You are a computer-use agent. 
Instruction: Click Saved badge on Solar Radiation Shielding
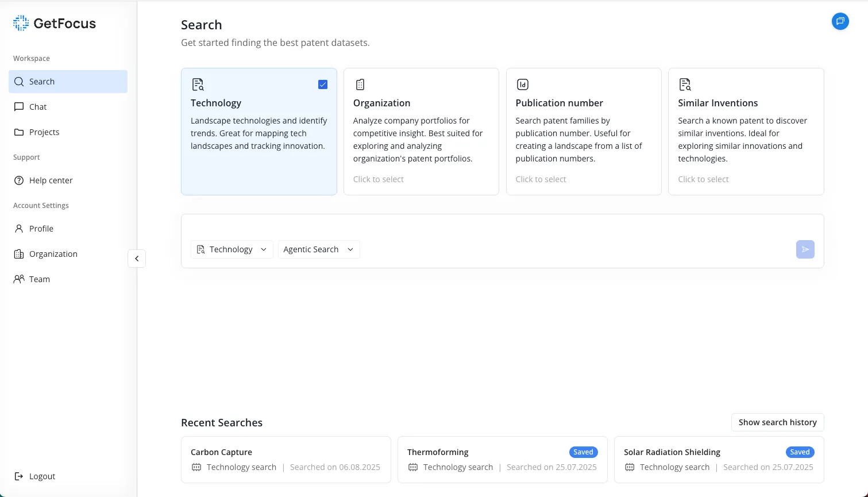coord(800,452)
